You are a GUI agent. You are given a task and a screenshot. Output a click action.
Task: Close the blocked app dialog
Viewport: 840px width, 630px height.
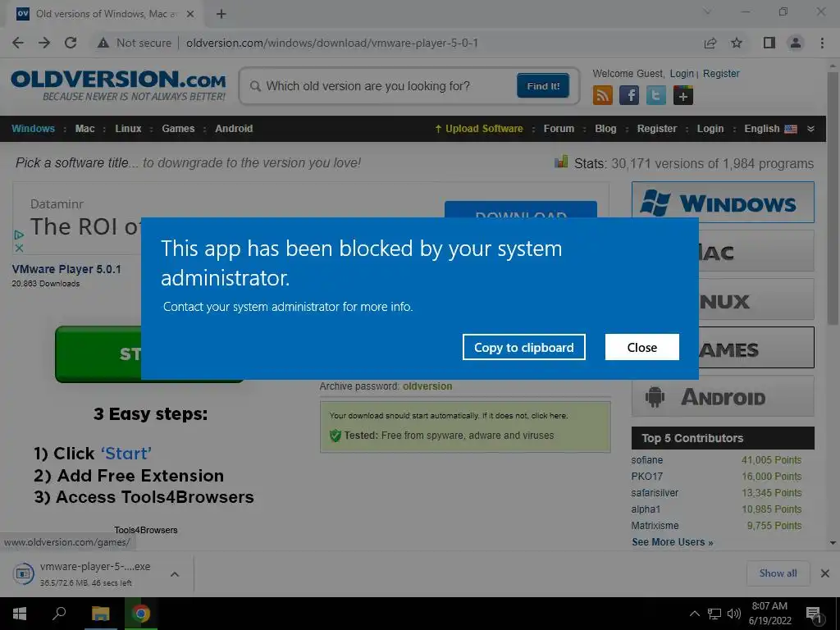641,347
